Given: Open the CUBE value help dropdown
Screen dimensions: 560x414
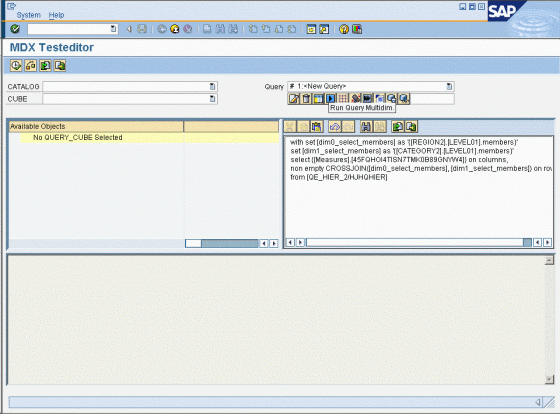Looking at the screenshot, I should (x=212, y=99).
